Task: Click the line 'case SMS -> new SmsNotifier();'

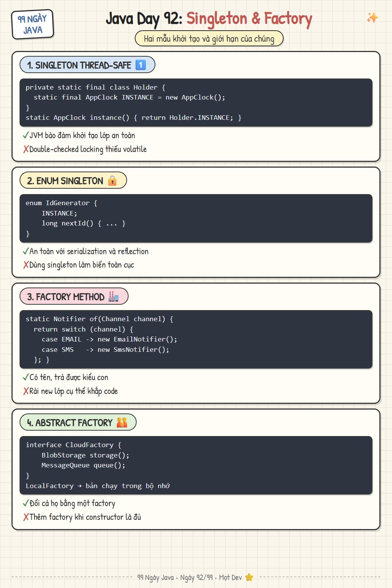Action: pos(105,350)
